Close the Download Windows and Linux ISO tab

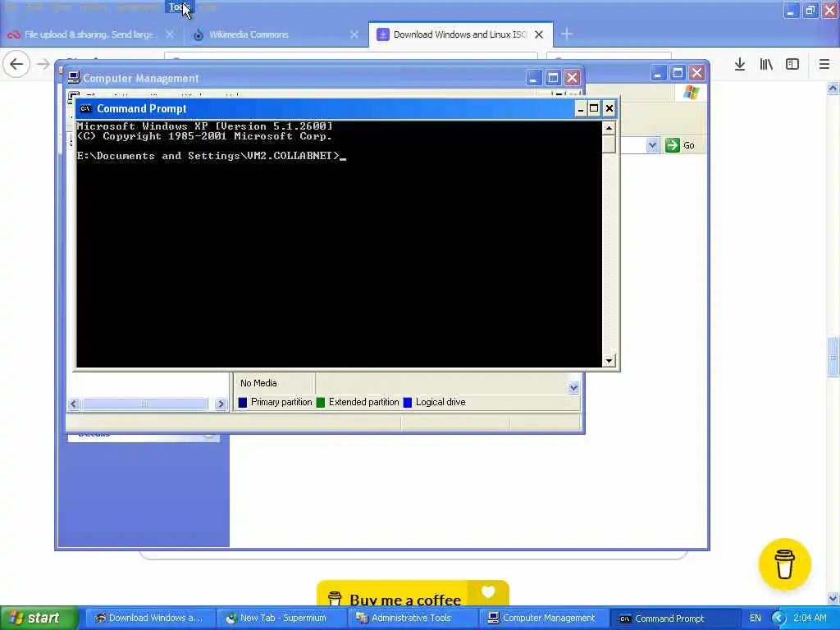tap(539, 34)
